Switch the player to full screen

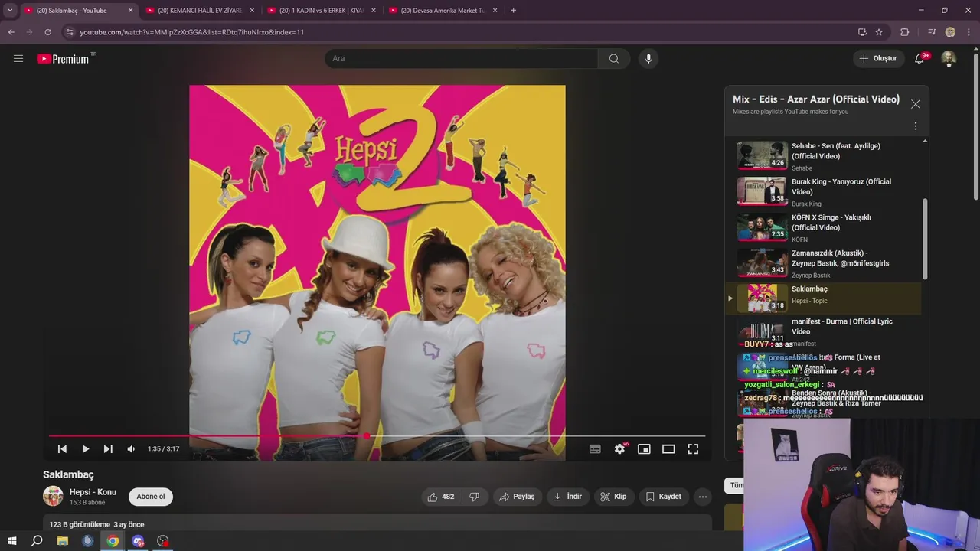693,449
